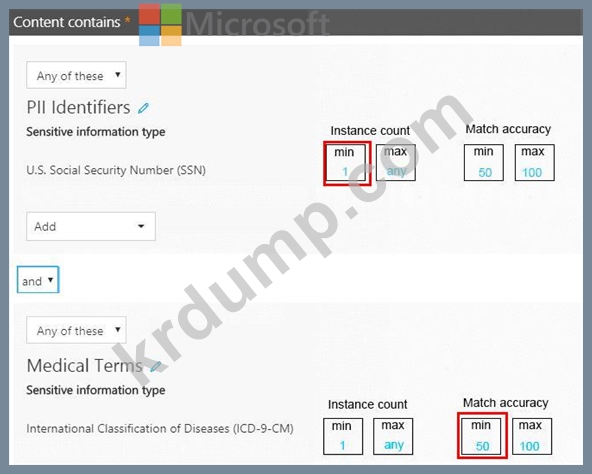The image size is (592, 474).
Task: Change the 'and' operator dropdown
Action: (x=38, y=280)
